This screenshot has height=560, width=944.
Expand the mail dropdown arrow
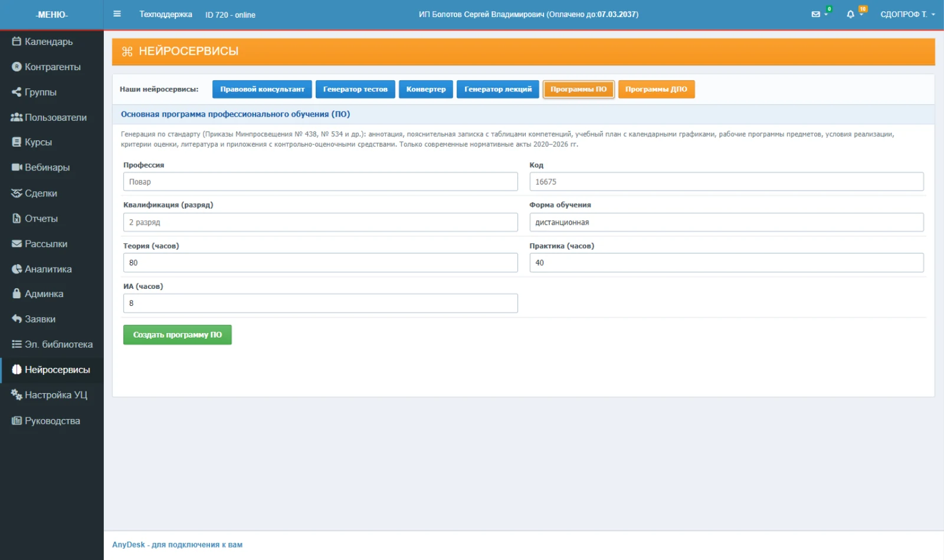point(826,15)
